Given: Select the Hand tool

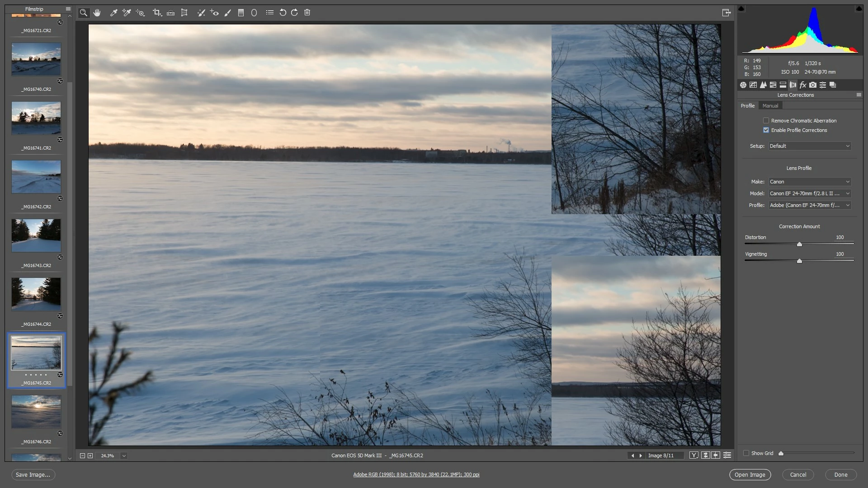Looking at the screenshot, I should (x=97, y=13).
